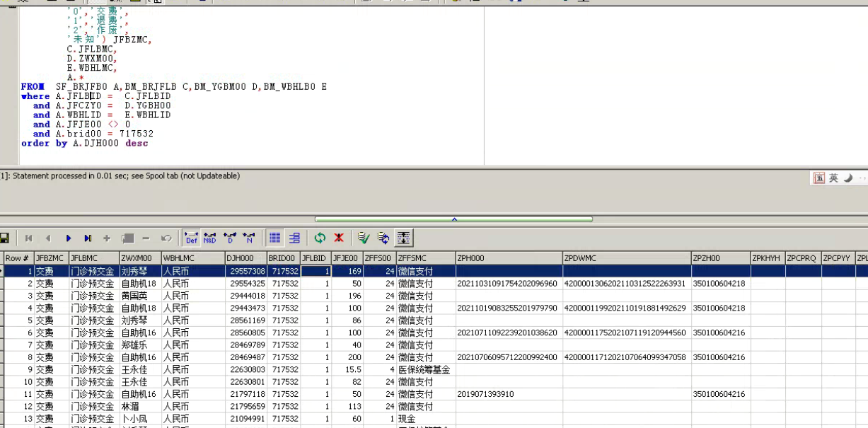The width and height of the screenshot is (868, 428).
Task: Go to the first record in results
Action: coord(28,238)
